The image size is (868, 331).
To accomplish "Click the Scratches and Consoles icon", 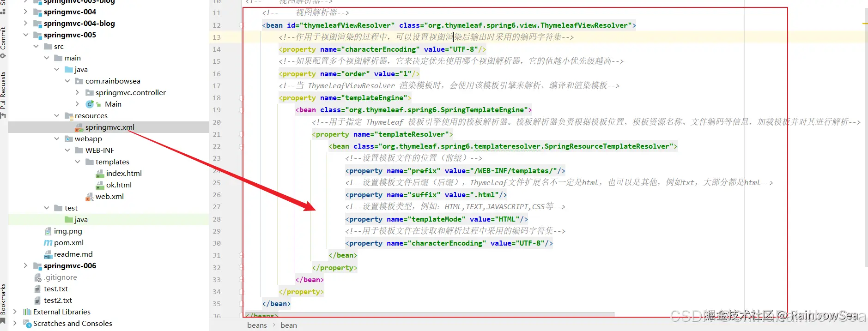I will (27, 324).
